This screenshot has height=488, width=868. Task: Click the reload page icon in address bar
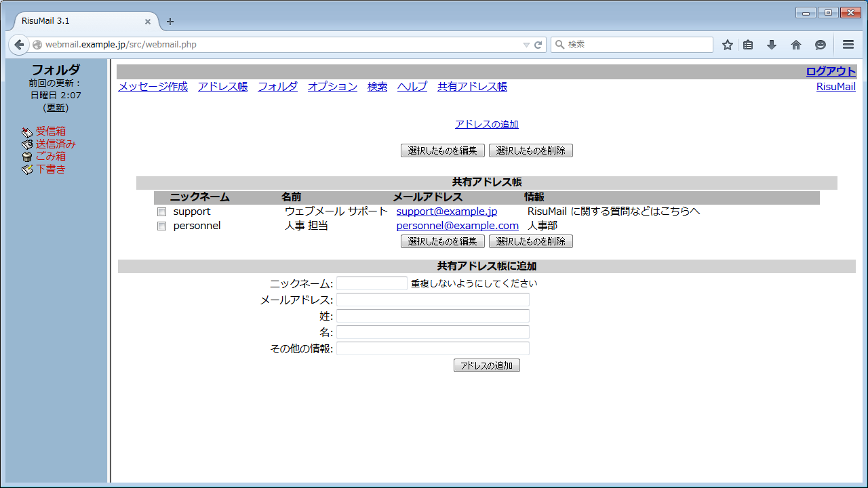click(538, 45)
